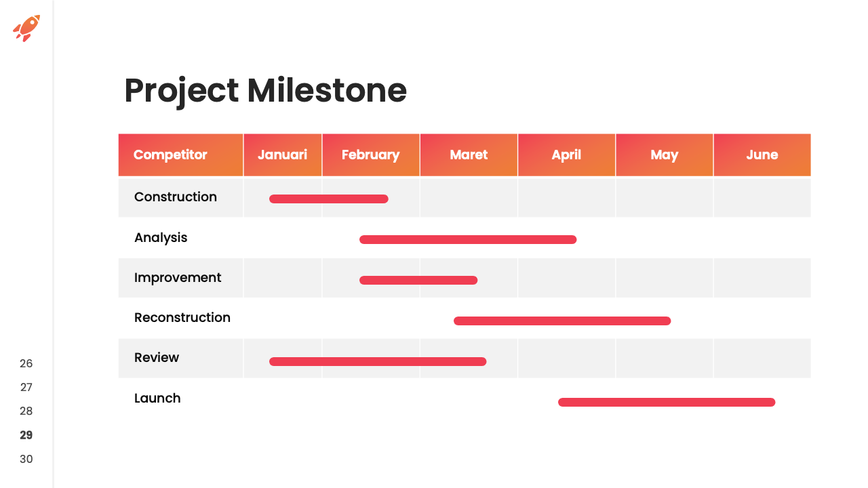
Task: Navigate to slide number 30
Action: [x=26, y=459]
